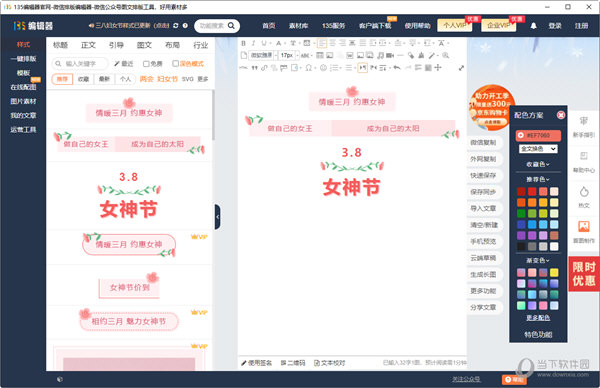Open the 更多配色 link
Screen dimensions: 600x388
pyautogui.click(x=538, y=318)
